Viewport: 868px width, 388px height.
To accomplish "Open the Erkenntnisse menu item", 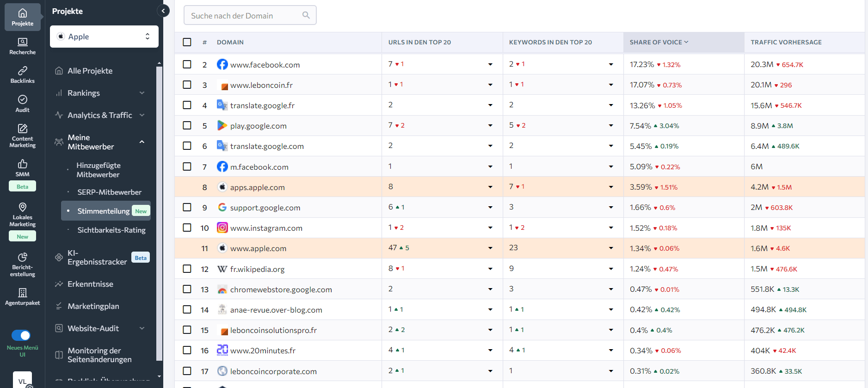I will tap(90, 284).
